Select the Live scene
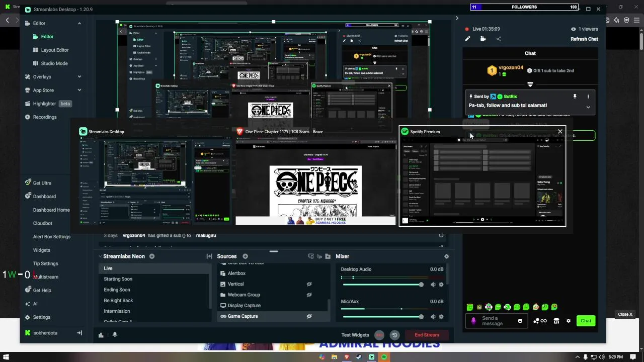This screenshot has width=644, height=362. 154,268
